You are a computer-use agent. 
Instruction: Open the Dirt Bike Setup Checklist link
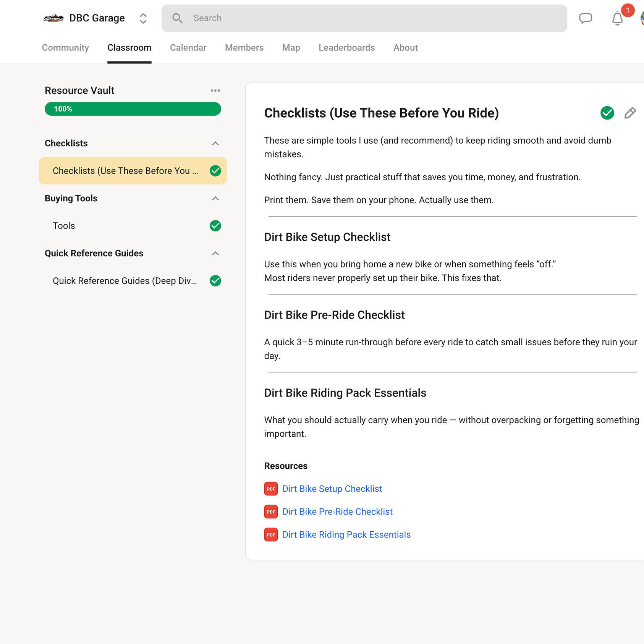[332, 489]
